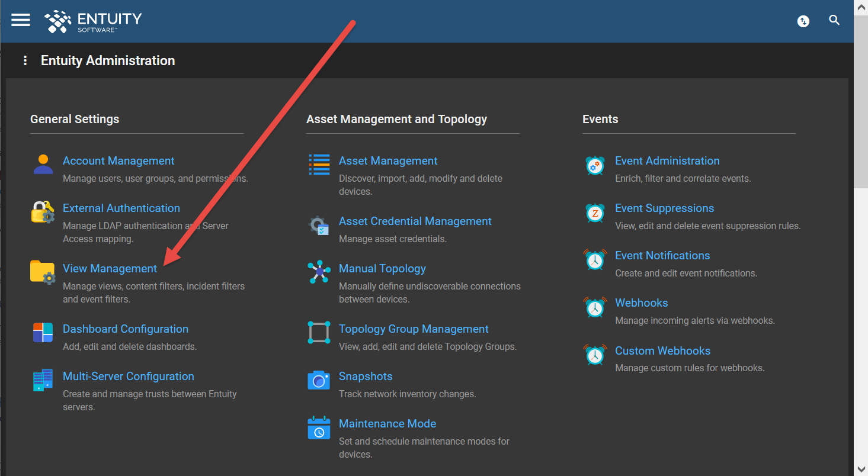Click 'Enrich, filter and correlate events.' description
This screenshot has height=476, width=868.
pos(683,178)
